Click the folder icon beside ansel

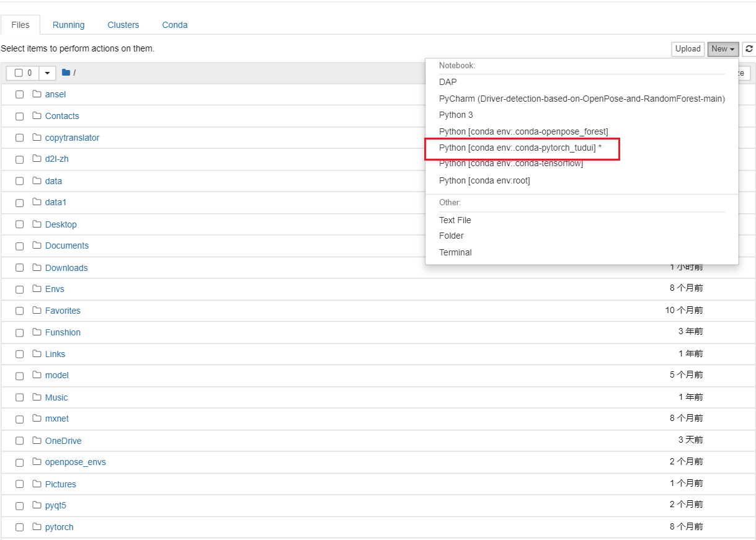coord(37,94)
